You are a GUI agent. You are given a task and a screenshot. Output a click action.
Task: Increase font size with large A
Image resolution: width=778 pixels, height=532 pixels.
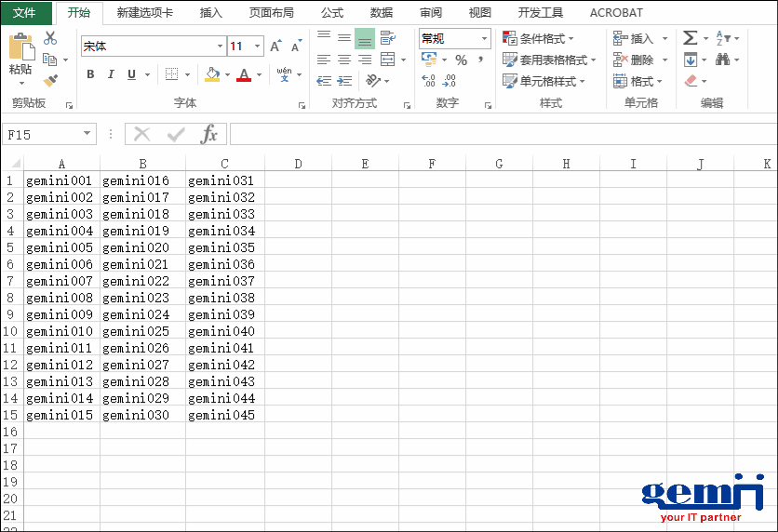(x=275, y=47)
